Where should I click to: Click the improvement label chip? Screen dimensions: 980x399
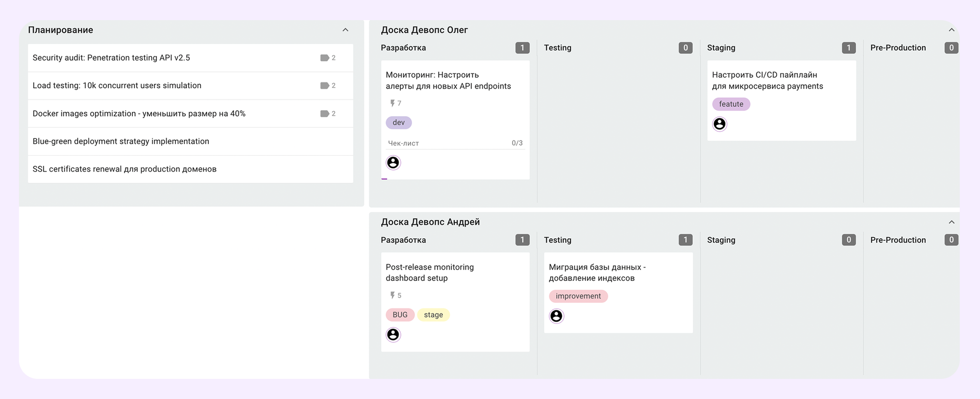(578, 296)
